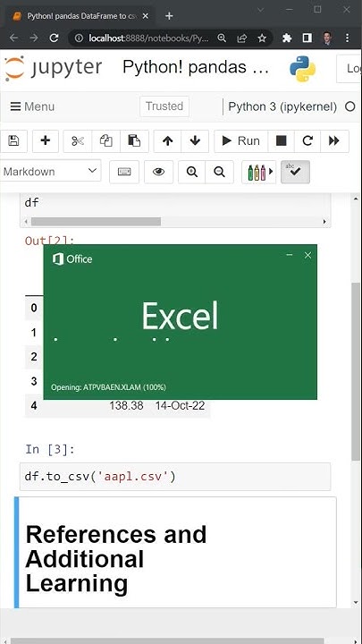Click notebook scrollbar down arrow
This screenshot has width=362, height=644.
pyautogui.click(x=357, y=603)
